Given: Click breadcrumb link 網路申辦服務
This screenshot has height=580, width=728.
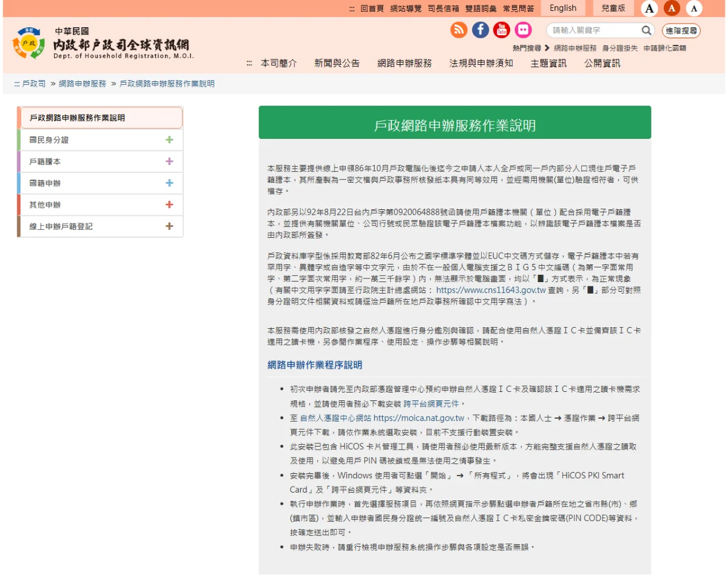Looking at the screenshot, I should 83,84.
